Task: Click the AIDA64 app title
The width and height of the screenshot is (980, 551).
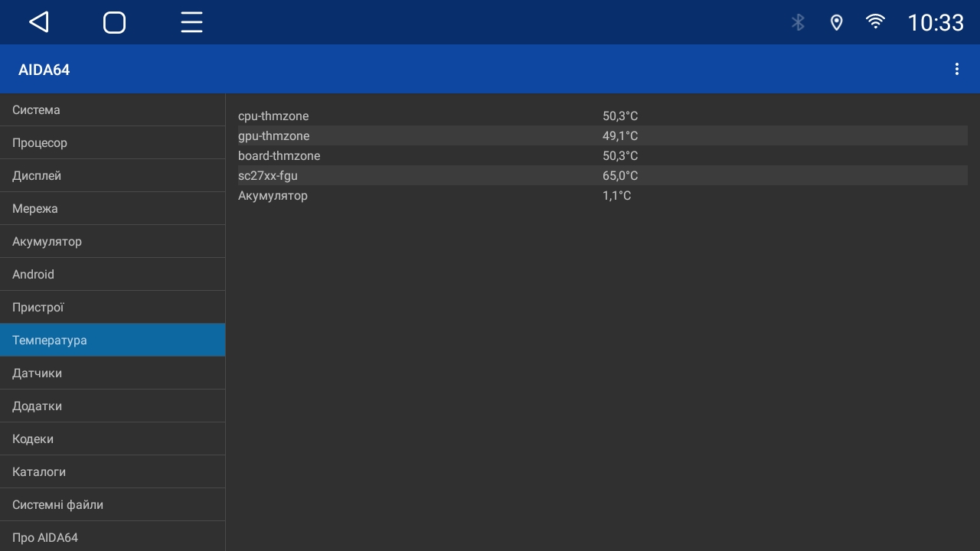Action: click(44, 70)
